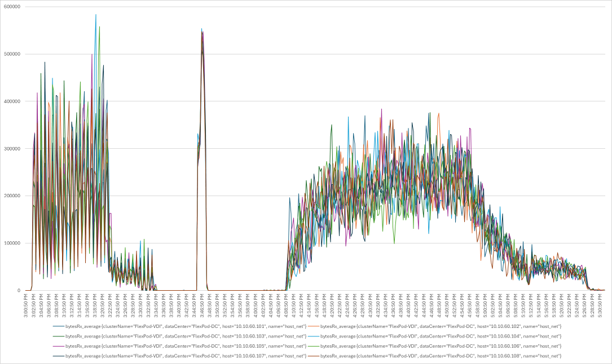612x364 pixels.
Task: Select legend text for host "10.10.60.106"
Action: (441, 346)
